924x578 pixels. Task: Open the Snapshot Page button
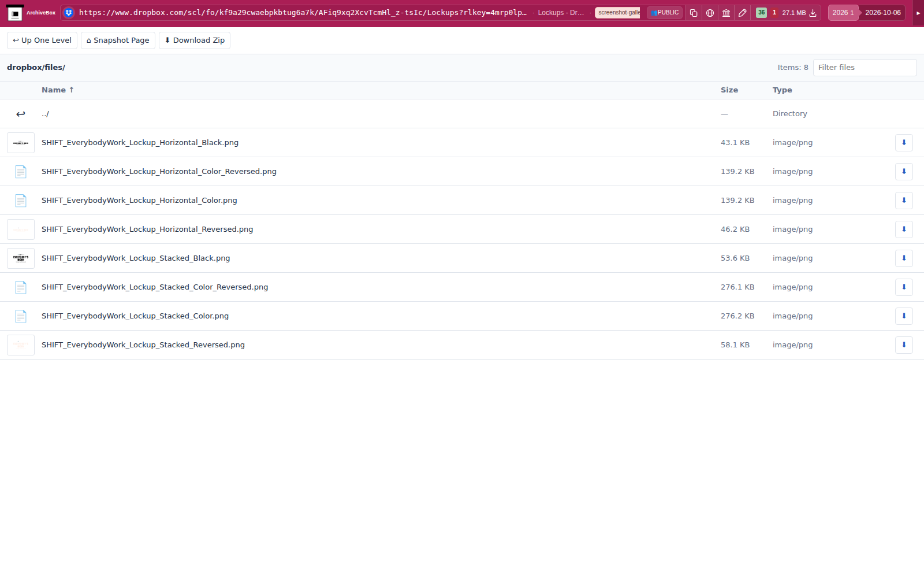(x=118, y=40)
